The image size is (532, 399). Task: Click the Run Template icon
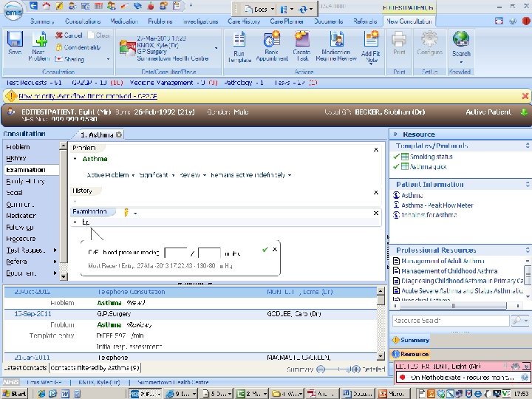tap(239, 40)
